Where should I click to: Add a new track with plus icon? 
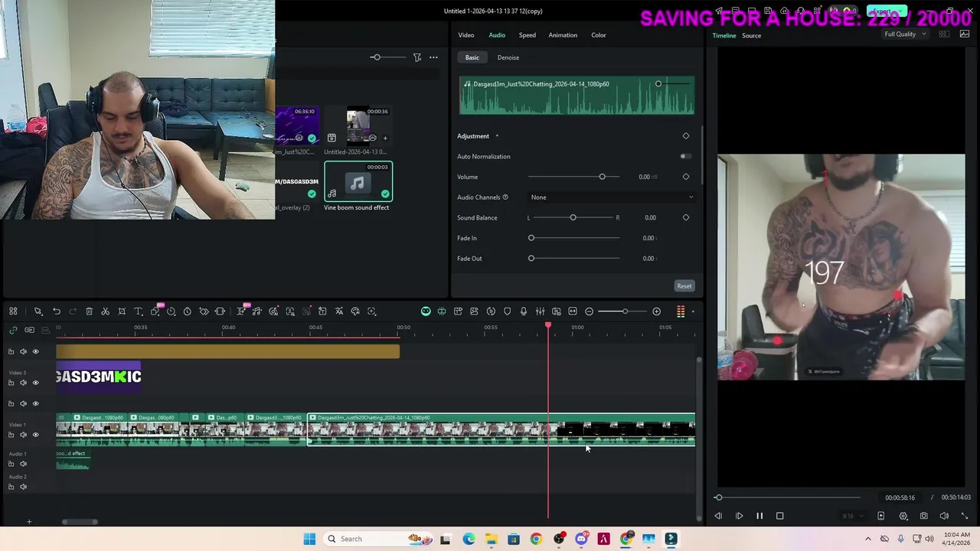[x=29, y=522]
